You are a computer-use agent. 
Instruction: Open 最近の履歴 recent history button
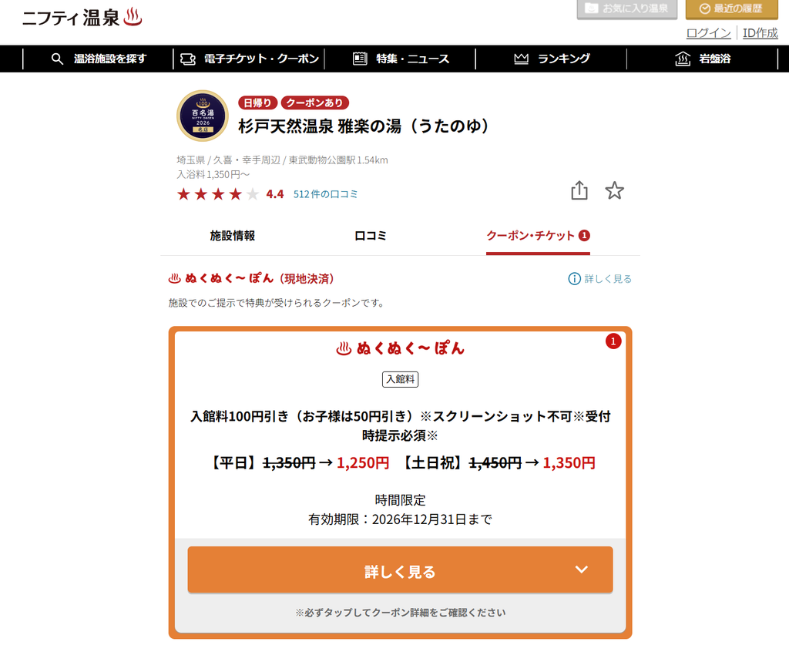tap(732, 8)
